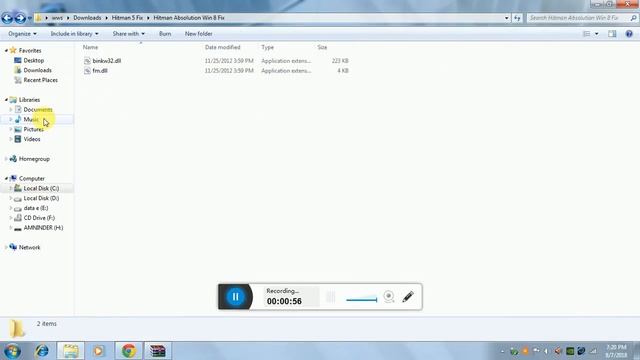
Task: Adjust the recorder volume slider
Action: click(x=362, y=299)
